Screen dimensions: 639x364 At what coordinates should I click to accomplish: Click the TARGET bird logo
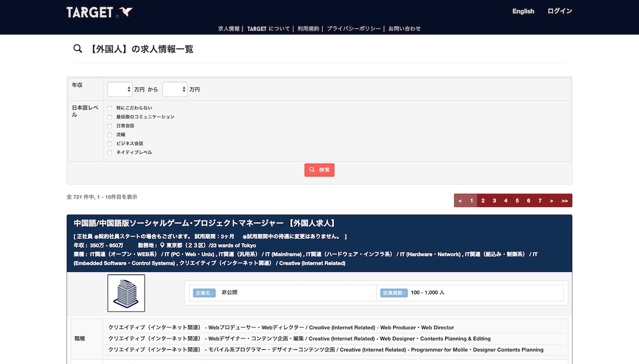100,12
